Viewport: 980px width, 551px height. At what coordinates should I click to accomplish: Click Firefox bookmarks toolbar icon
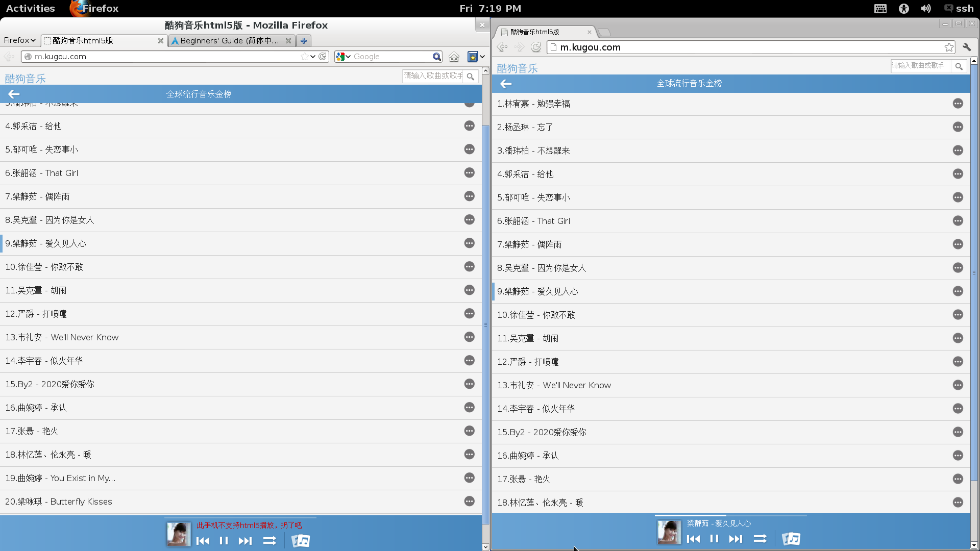tap(473, 57)
